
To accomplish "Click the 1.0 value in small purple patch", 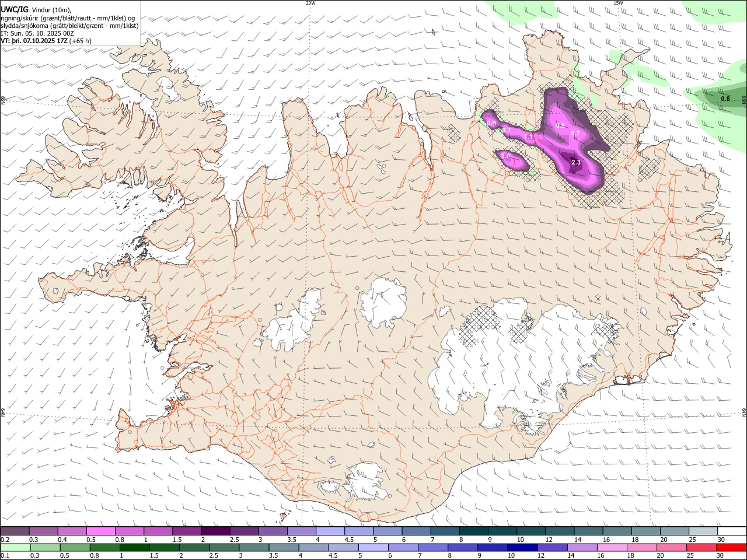I will coord(505,156).
